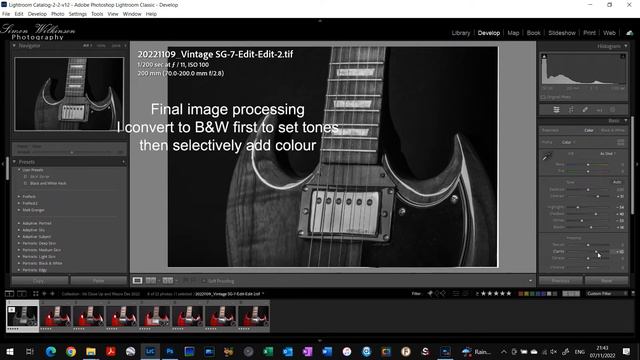The height and width of the screenshot is (360, 640).
Task: Open the Settings menu
Action: coord(78,14)
